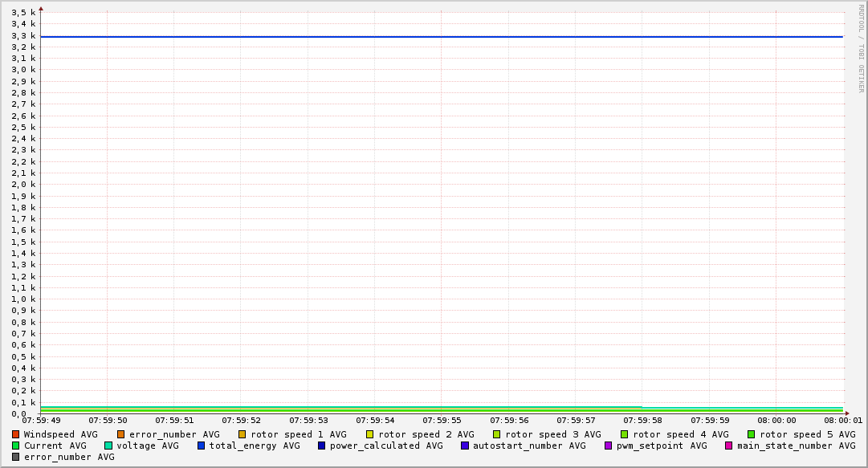Click the 07:59:49 start time label
868x468 pixels.
[x=41, y=420]
